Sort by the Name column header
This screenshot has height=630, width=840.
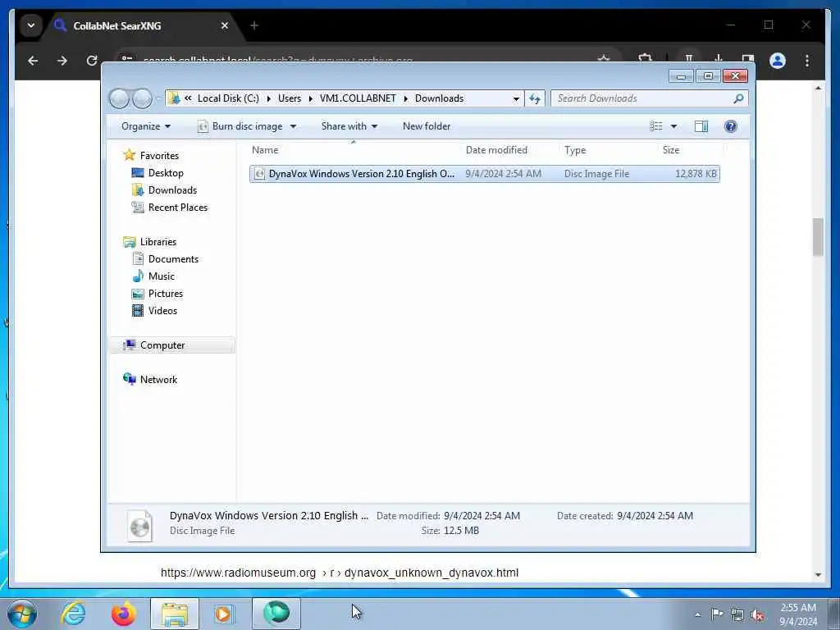[354, 150]
